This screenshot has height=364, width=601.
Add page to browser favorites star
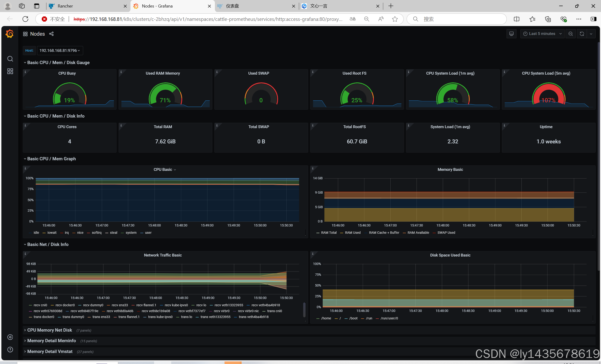pos(395,19)
